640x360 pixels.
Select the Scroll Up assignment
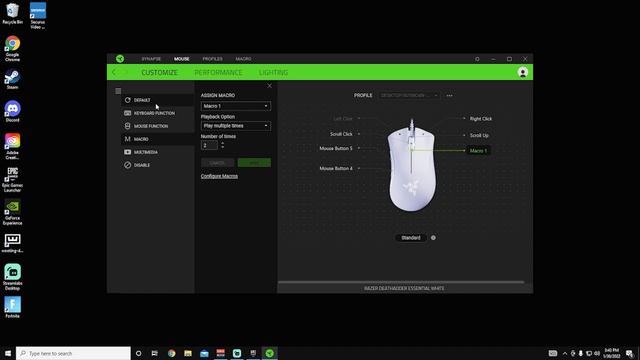[479, 135]
